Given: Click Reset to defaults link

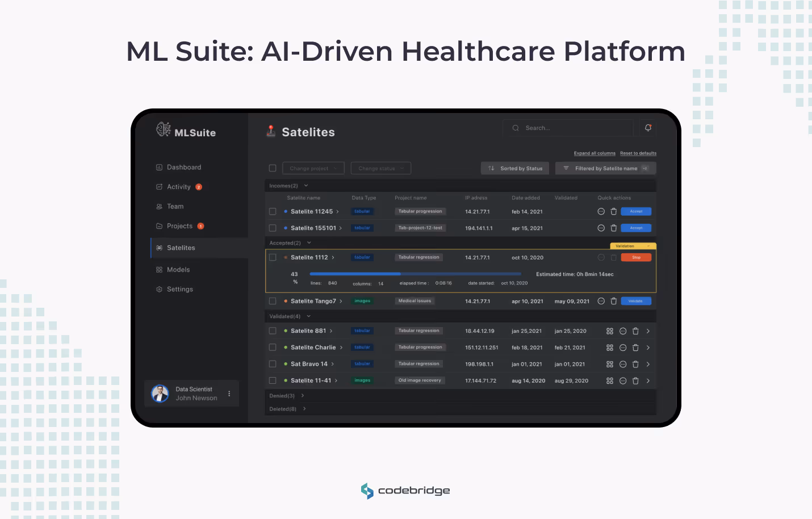Looking at the screenshot, I should (x=638, y=153).
